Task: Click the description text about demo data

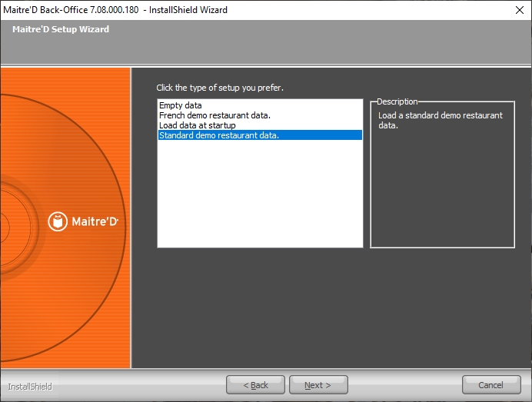Action: pos(440,120)
